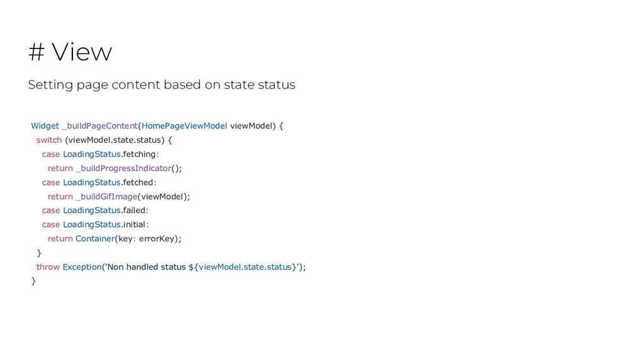Click the interpolated ${viewModel.state.status} expression

(242, 266)
